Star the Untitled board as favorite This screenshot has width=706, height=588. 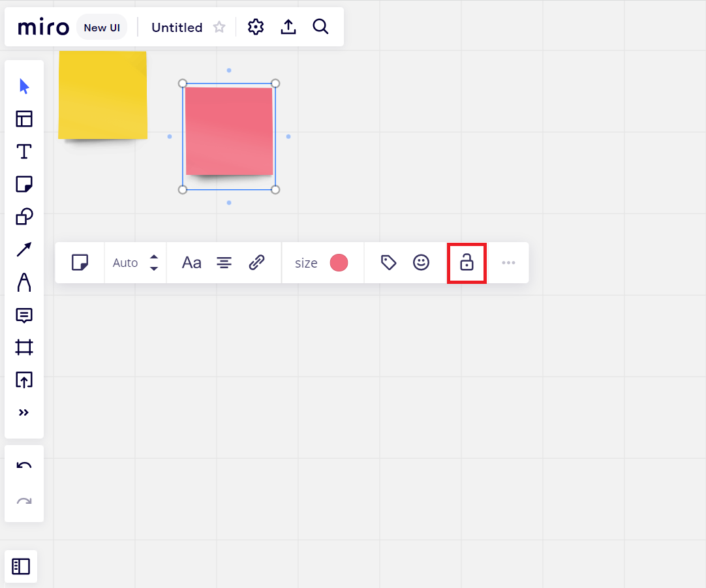tap(220, 27)
